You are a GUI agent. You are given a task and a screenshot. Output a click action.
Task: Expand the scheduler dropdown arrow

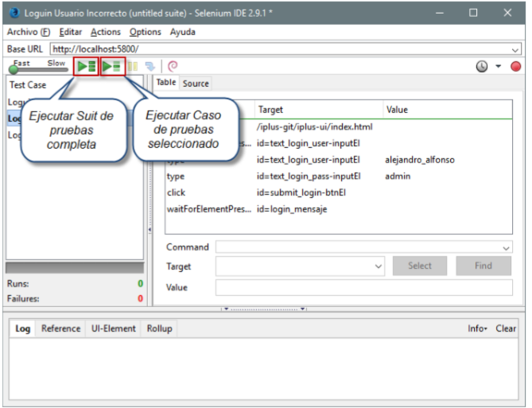pos(498,66)
